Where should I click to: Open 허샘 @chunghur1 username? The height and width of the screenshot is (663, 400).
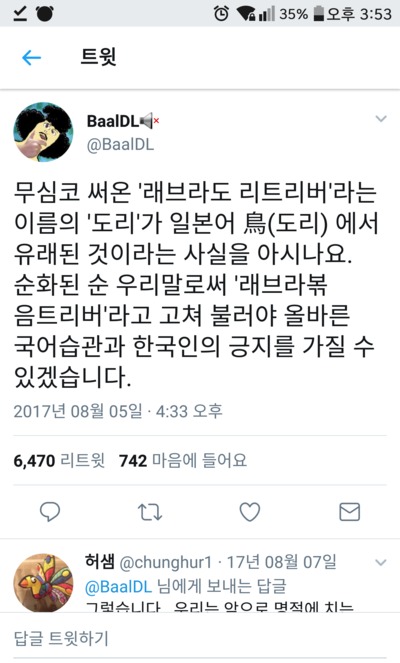point(148,562)
